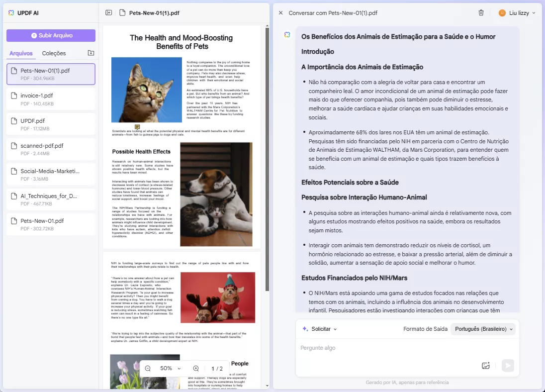Viewport: 545px width, 392px height.
Task: Click scrollbar down arrow in viewer
Action: click(x=267, y=386)
